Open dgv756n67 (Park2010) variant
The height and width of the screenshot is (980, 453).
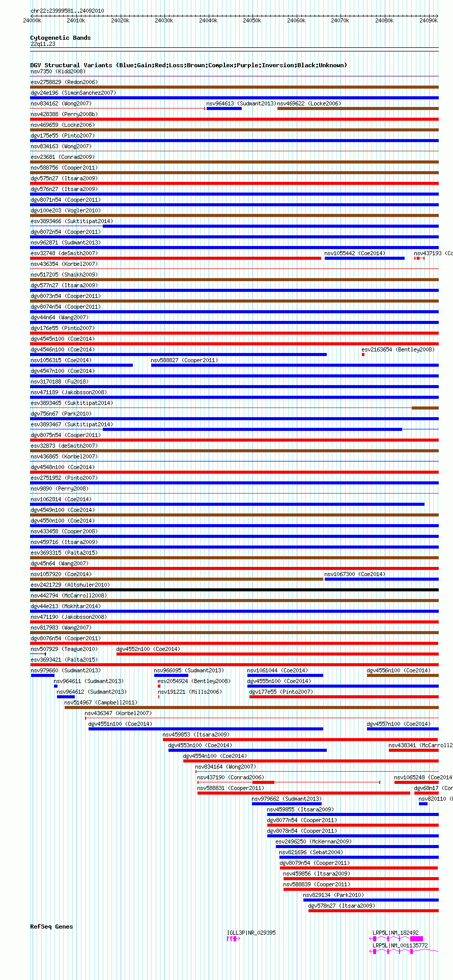point(61,414)
